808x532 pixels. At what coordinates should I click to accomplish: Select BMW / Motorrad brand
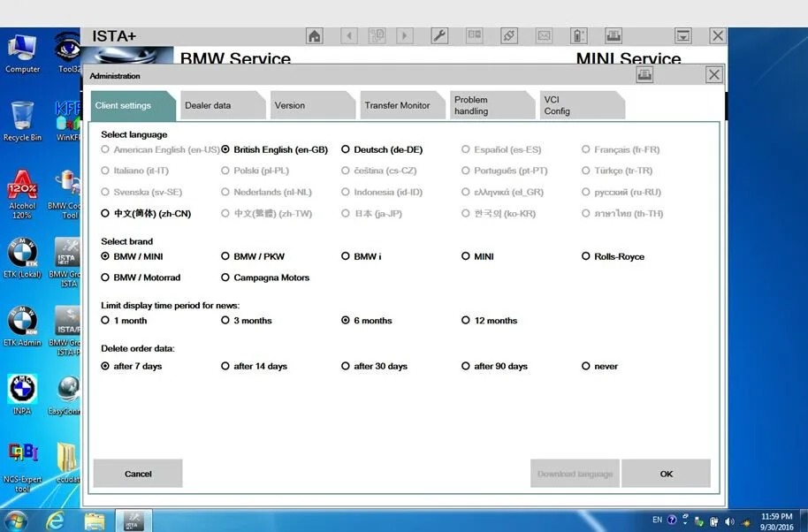[x=141, y=277]
